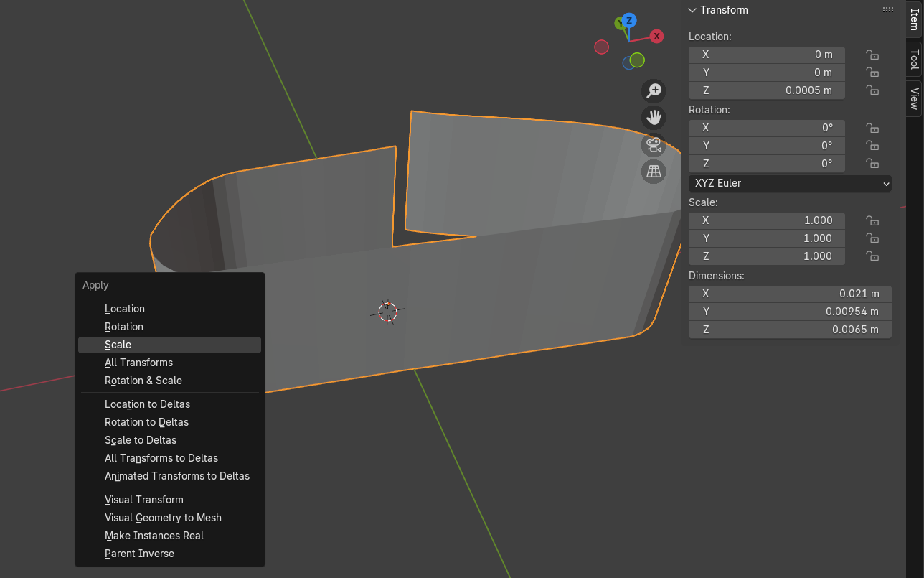
Task: Toggle lock for Rotation Z
Action: (872, 164)
